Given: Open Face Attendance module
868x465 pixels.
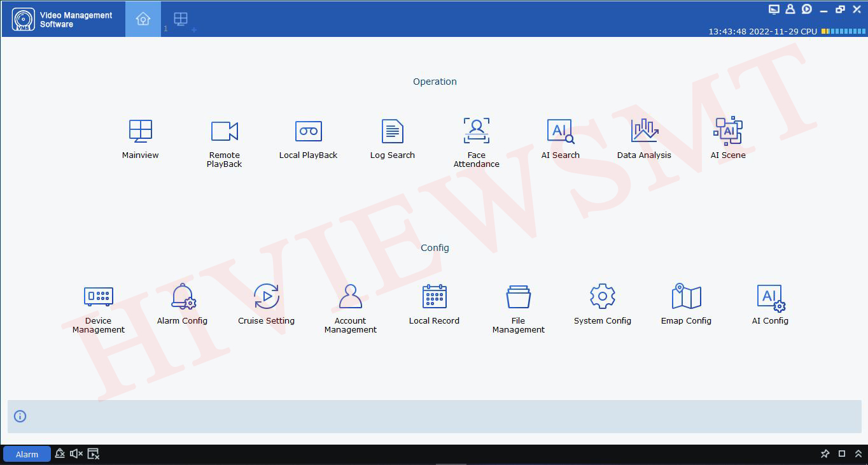Looking at the screenshot, I should pos(476,131).
